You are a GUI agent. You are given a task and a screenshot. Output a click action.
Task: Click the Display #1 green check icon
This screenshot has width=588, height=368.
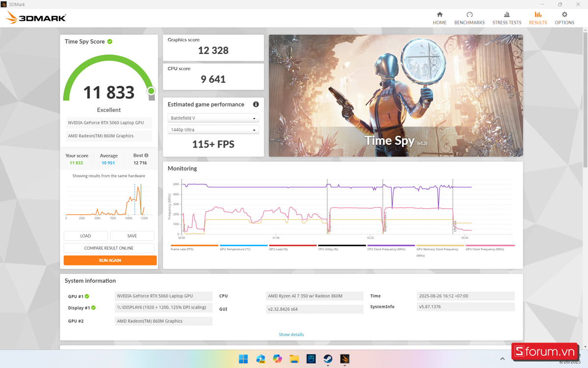coord(93,308)
